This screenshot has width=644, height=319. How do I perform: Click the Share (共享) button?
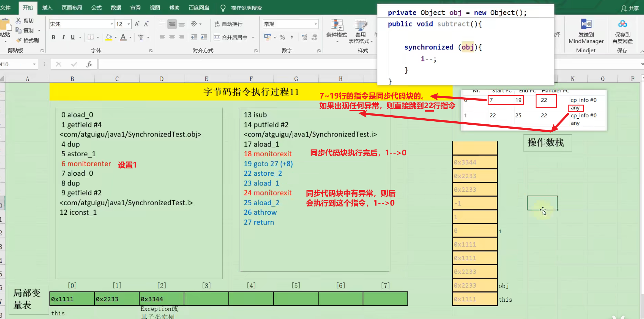tap(630, 9)
